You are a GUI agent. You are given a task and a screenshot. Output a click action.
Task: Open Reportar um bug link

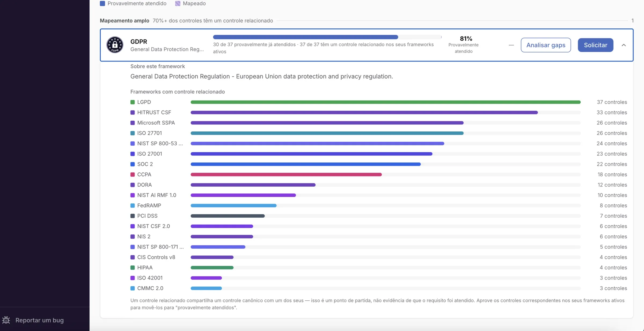(x=39, y=320)
